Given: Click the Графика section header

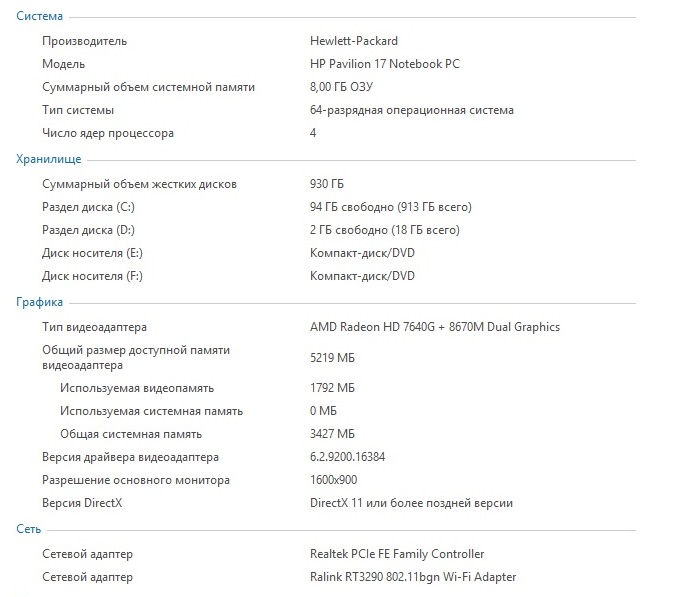Looking at the screenshot, I should 39,302.
